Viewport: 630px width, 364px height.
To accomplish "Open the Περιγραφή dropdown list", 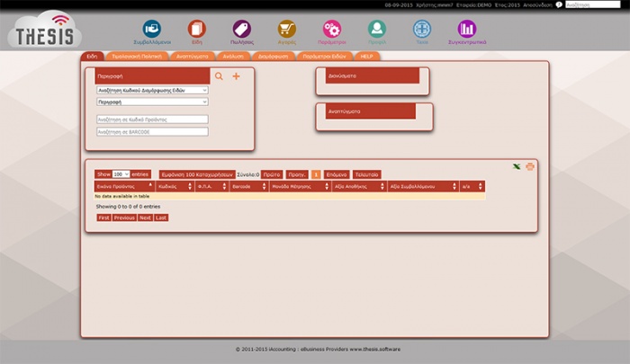I will pos(151,102).
